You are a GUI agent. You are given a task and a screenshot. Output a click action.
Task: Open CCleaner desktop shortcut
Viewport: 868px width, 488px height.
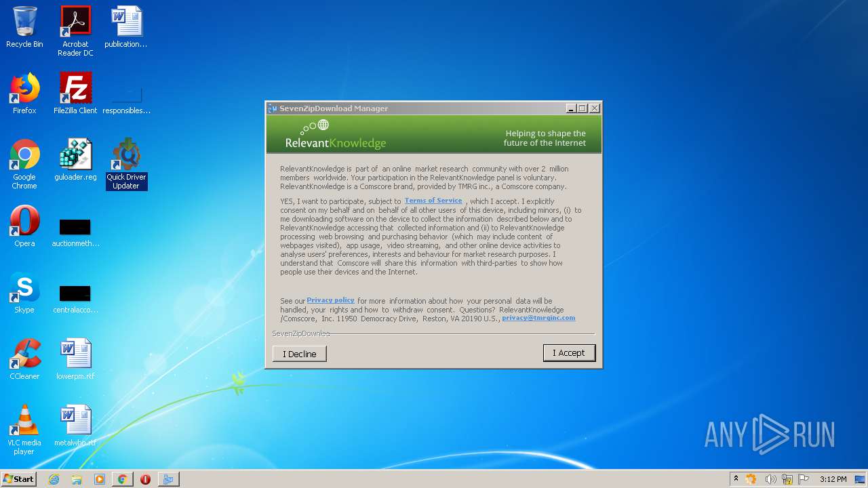(x=24, y=360)
